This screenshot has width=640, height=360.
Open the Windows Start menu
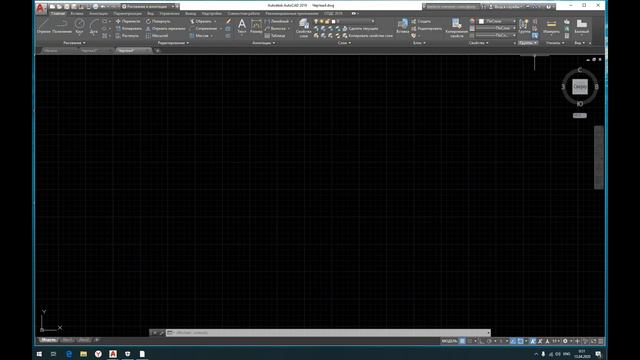click(x=39, y=354)
